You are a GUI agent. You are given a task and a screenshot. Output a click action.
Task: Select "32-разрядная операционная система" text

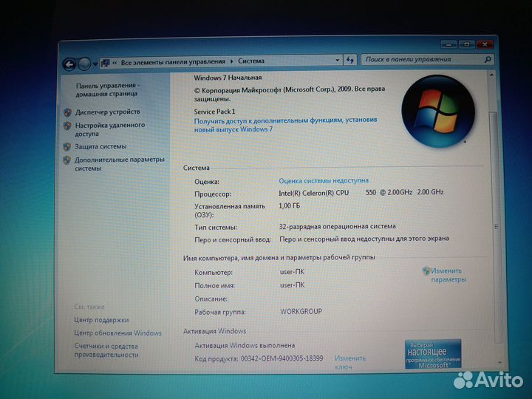[x=337, y=226]
